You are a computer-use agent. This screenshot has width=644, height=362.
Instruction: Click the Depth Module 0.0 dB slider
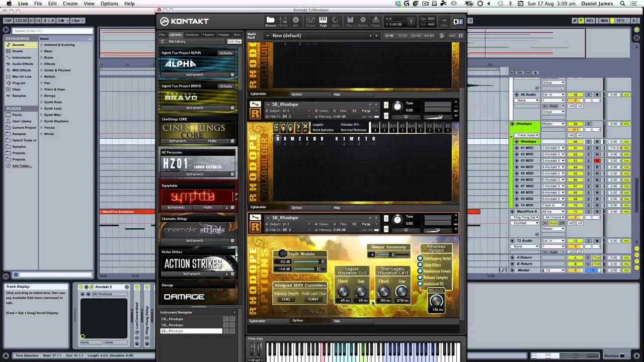[308, 262]
